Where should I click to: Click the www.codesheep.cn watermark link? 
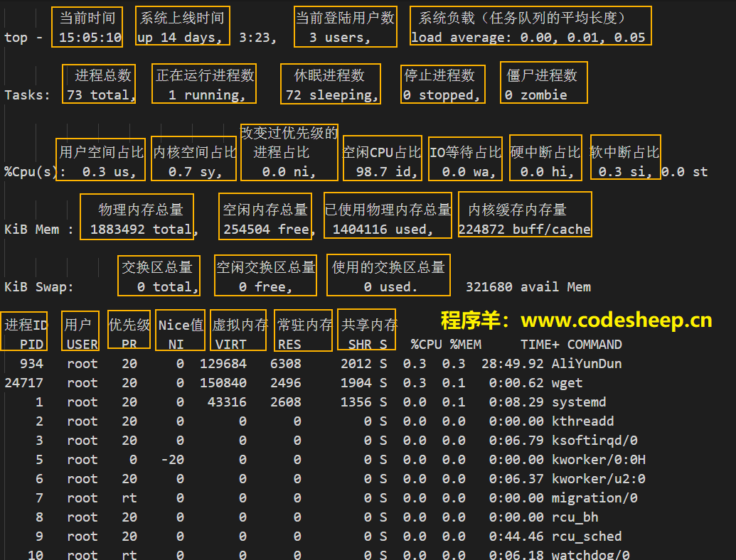616,321
